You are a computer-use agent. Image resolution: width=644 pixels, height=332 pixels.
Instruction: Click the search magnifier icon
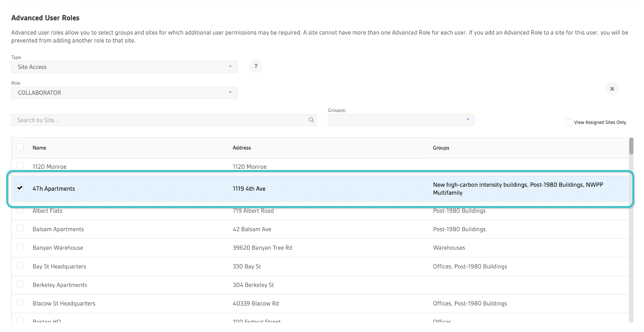(311, 120)
